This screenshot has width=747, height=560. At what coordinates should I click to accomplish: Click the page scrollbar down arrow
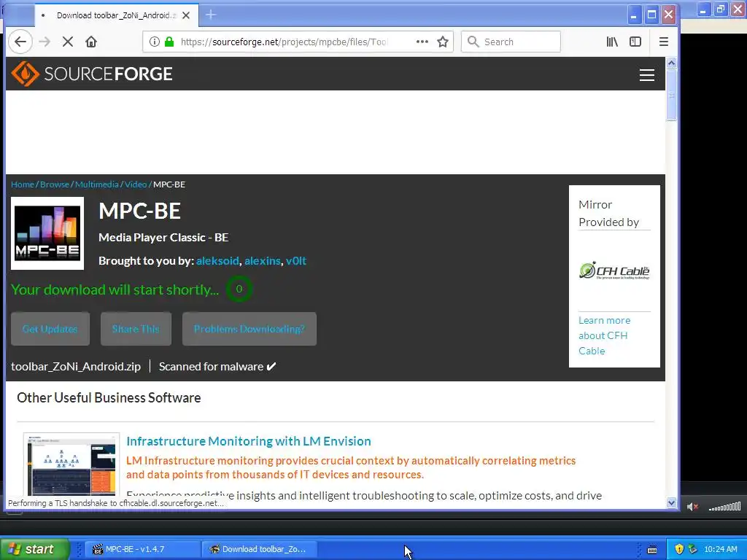[672, 502]
